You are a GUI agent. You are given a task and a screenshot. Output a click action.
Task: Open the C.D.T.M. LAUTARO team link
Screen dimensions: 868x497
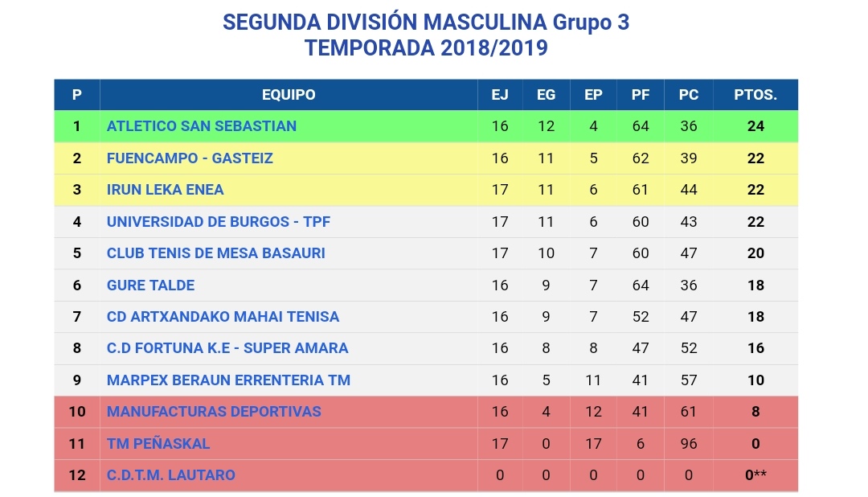coord(171,475)
